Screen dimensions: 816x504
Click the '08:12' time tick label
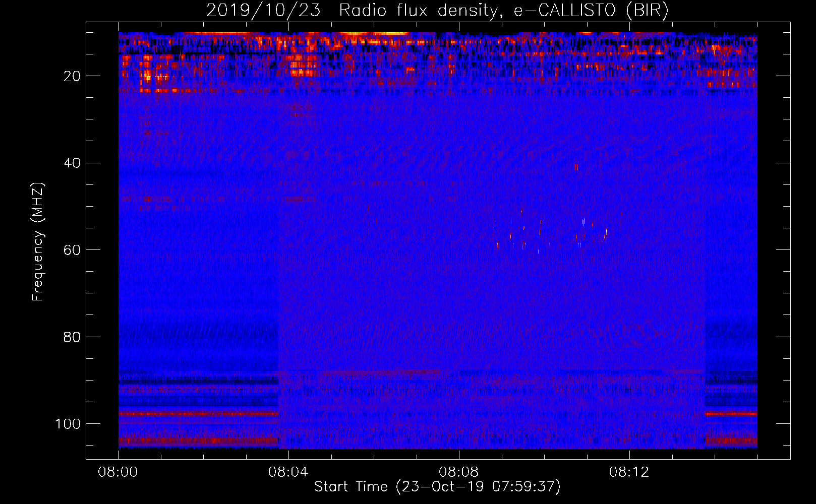[x=629, y=472]
